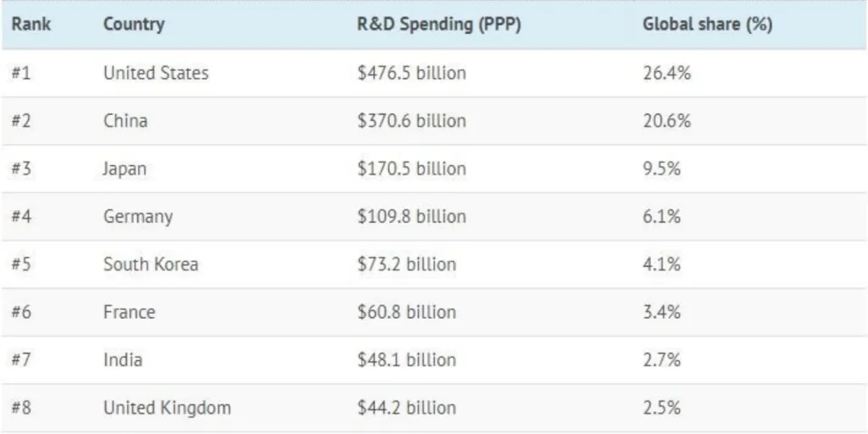Click the Country column header
The image size is (868, 434).
[x=134, y=25]
